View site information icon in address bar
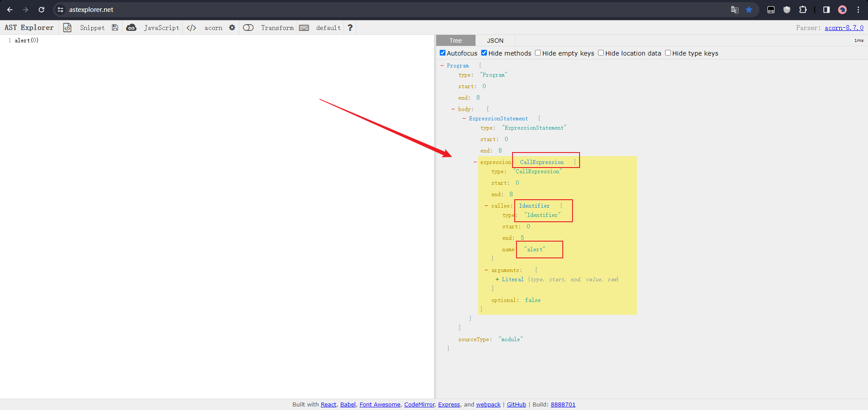This screenshot has width=868, height=410. coord(60,10)
